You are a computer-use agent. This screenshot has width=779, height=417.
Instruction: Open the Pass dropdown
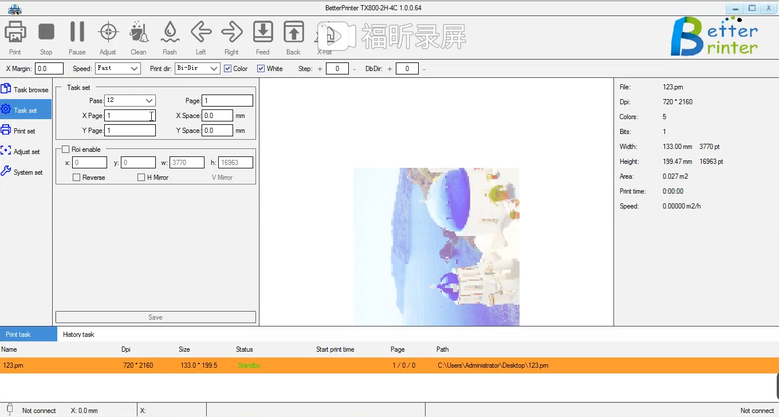[130, 101]
